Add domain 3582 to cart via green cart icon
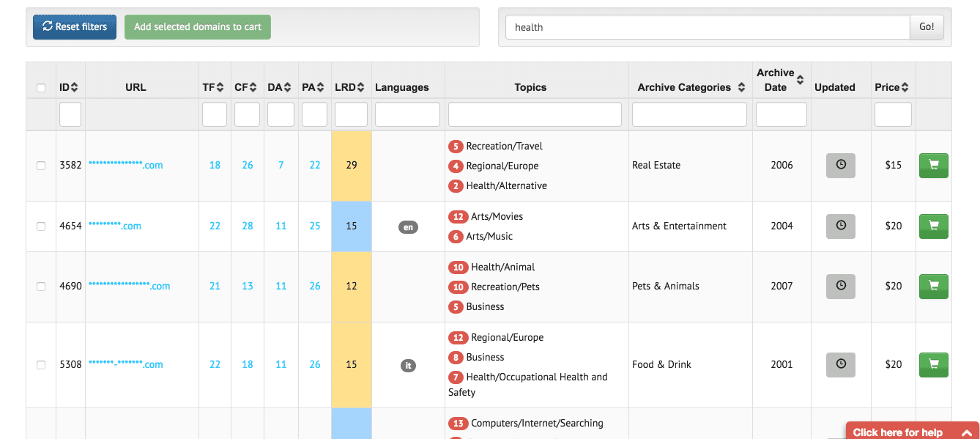This screenshot has height=439, width=980. tap(933, 166)
